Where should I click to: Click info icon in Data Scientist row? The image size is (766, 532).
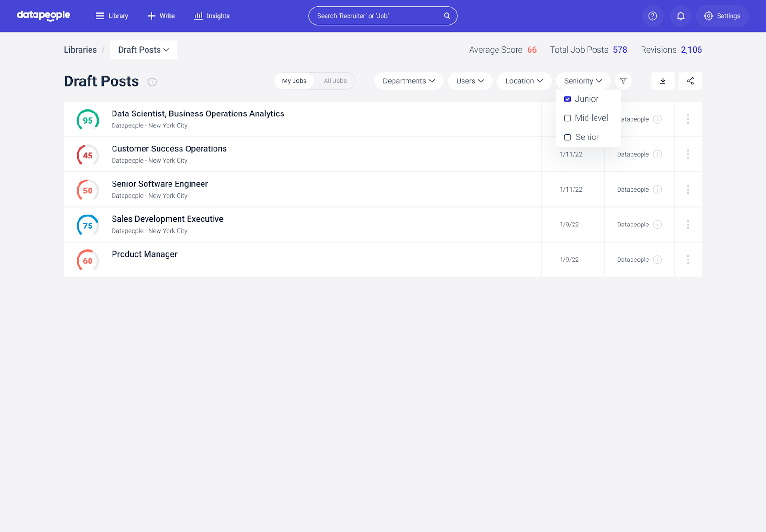click(x=658, y=119)
